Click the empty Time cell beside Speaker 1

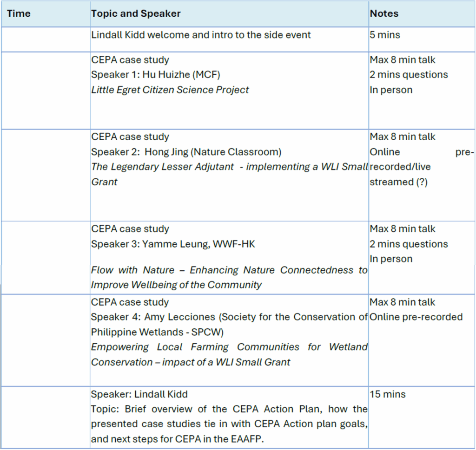(x=46, y=90)
